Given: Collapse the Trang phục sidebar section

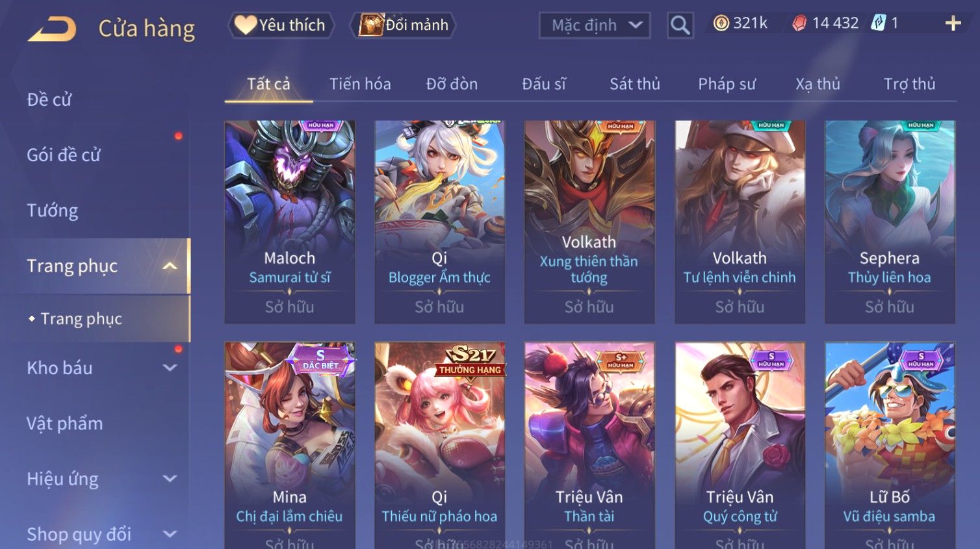Looking at the screenshot, I should pyautogui.click(x=170, y=266).
